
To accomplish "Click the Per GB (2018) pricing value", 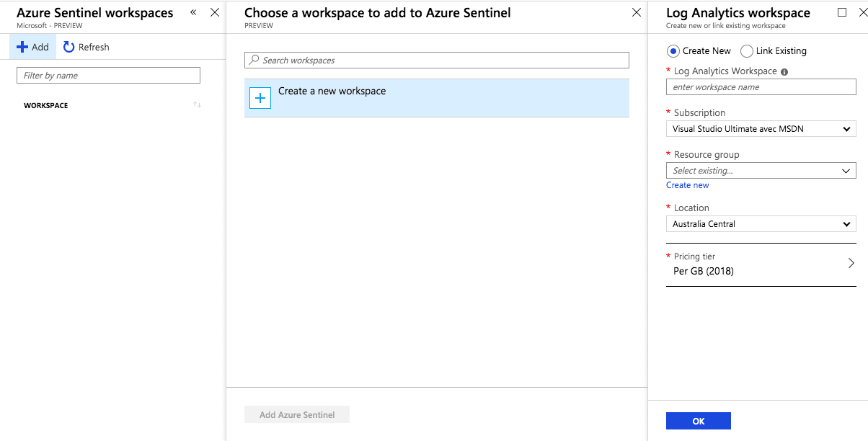I will 704,271.
